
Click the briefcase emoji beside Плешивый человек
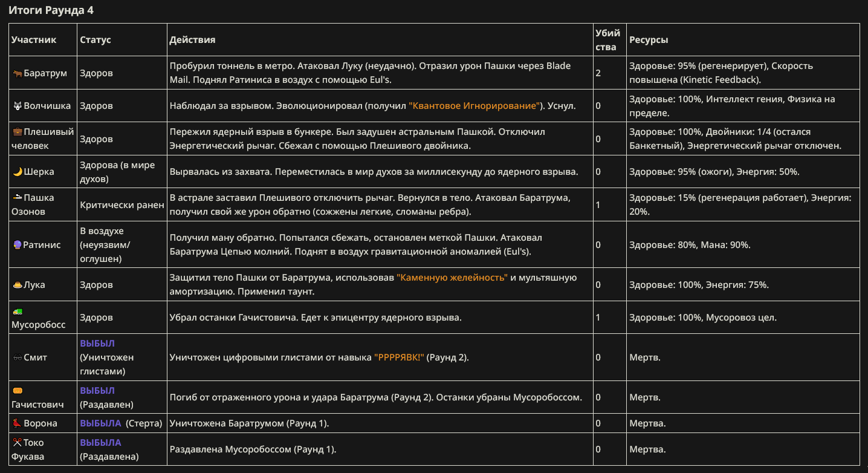pos(17,132)
